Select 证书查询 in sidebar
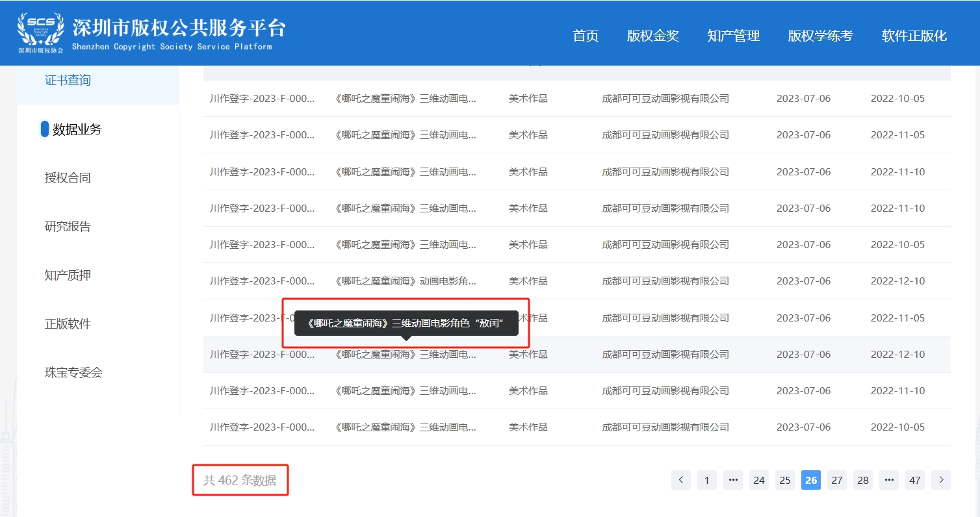The image size is (980, 517). pos(68,81)
